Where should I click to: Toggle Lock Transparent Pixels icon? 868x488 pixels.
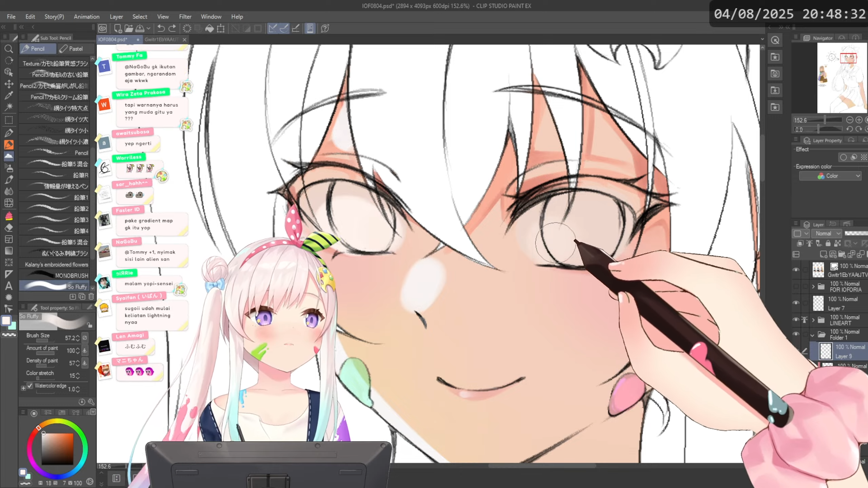click(x=837, y=243)
